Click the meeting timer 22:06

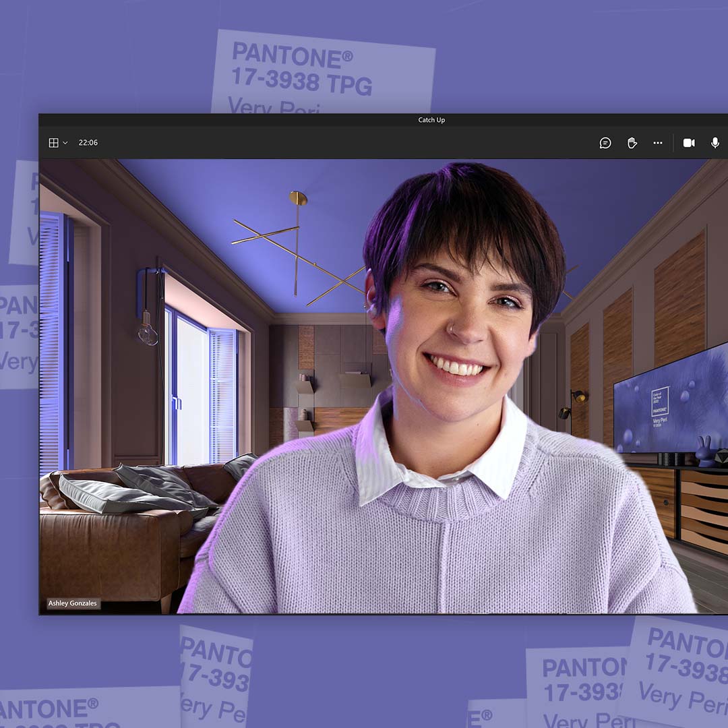coord(88,142)
